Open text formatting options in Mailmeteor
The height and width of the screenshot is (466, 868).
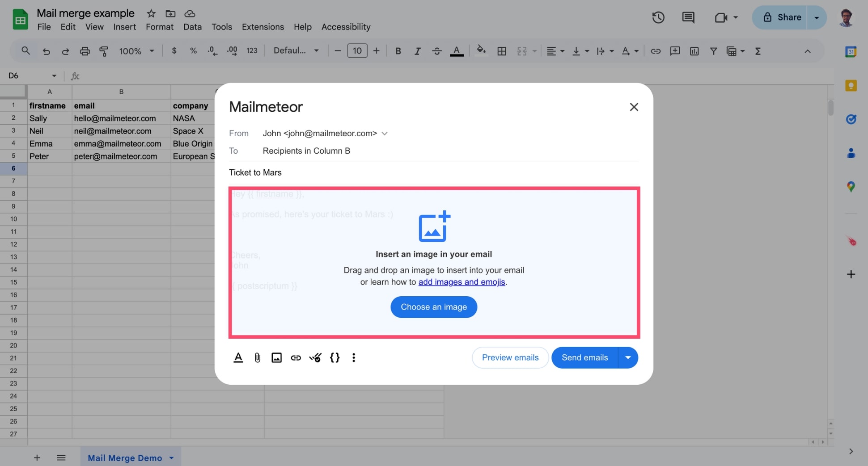(238, 357)
